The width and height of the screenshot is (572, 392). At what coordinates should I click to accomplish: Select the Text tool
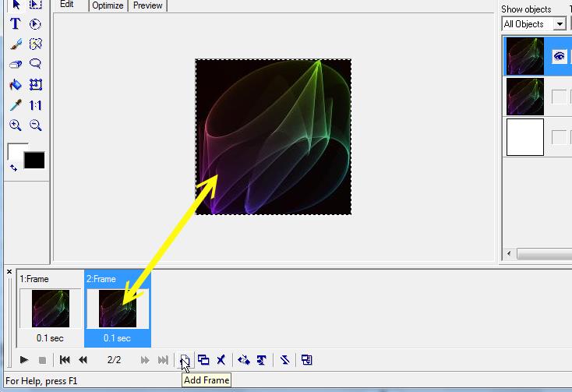coord(15,24)
